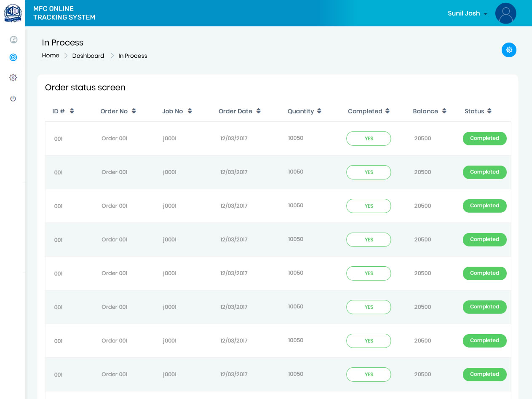
Task: Go to Dashboard in the breadcrumb
Action: 88,56
